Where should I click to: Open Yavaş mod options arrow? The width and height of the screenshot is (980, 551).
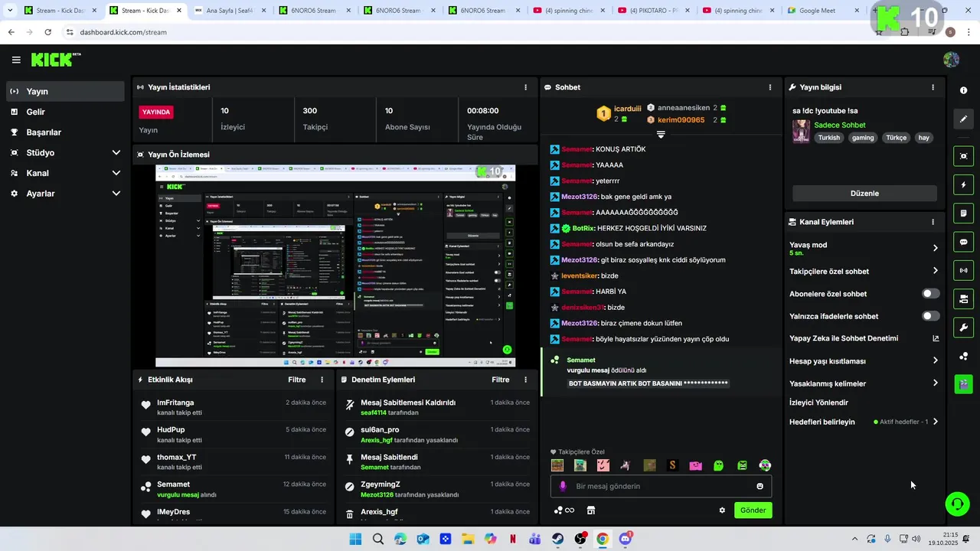(935, 248)
